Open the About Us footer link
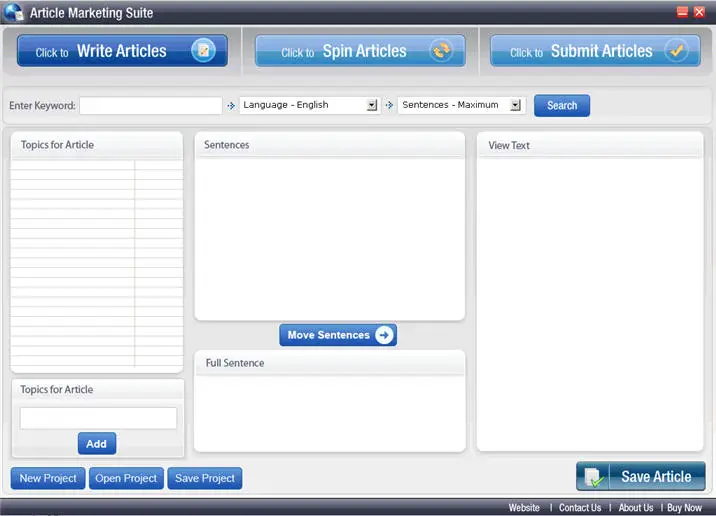716x516 pixels. [x=636, y=507]
